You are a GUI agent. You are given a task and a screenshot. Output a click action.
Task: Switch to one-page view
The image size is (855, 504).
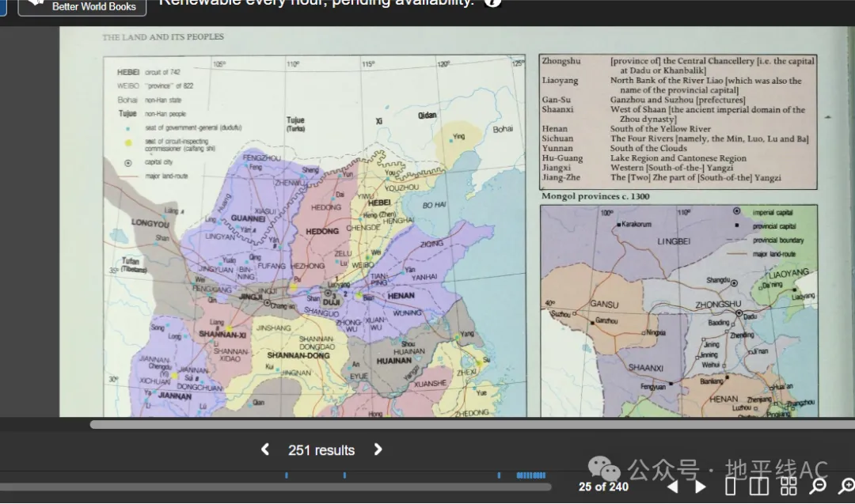click(730, 486)
